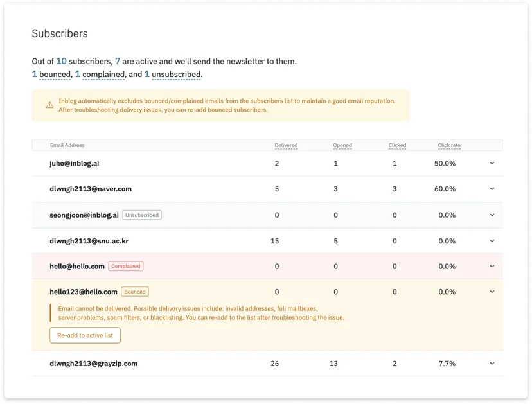Expand the hello@hello.com row chevron

coord(492,267)
